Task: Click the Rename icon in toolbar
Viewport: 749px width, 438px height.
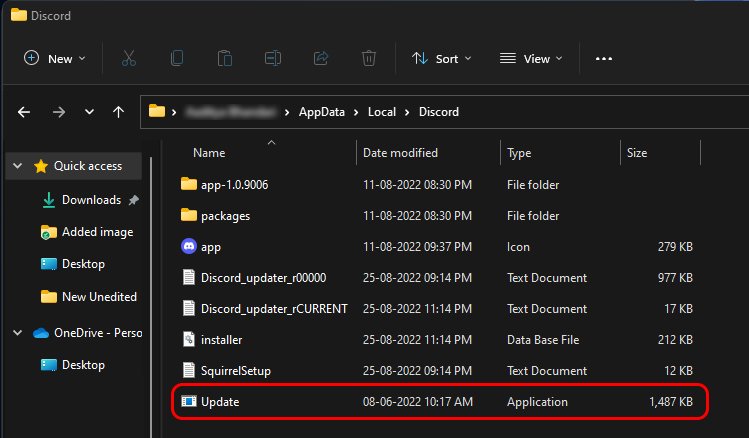Action: tap(273, 59)
